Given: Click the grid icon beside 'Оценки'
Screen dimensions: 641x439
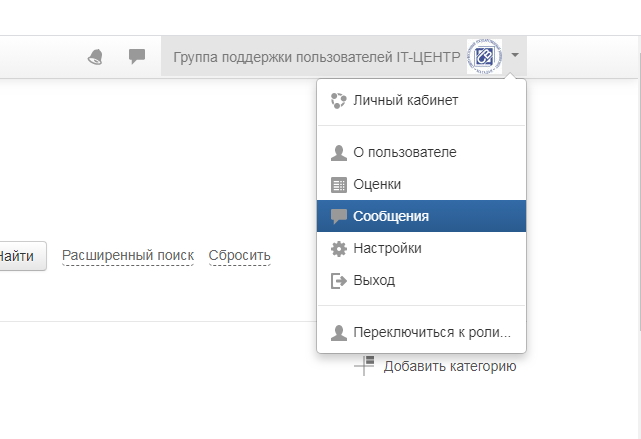Looking at the screenshot, I should [x=338, y=185].
